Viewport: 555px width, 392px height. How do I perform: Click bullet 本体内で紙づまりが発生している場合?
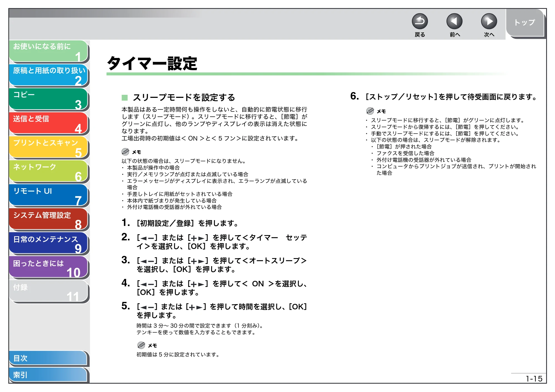pyautogui.click(x=172, y=201)
